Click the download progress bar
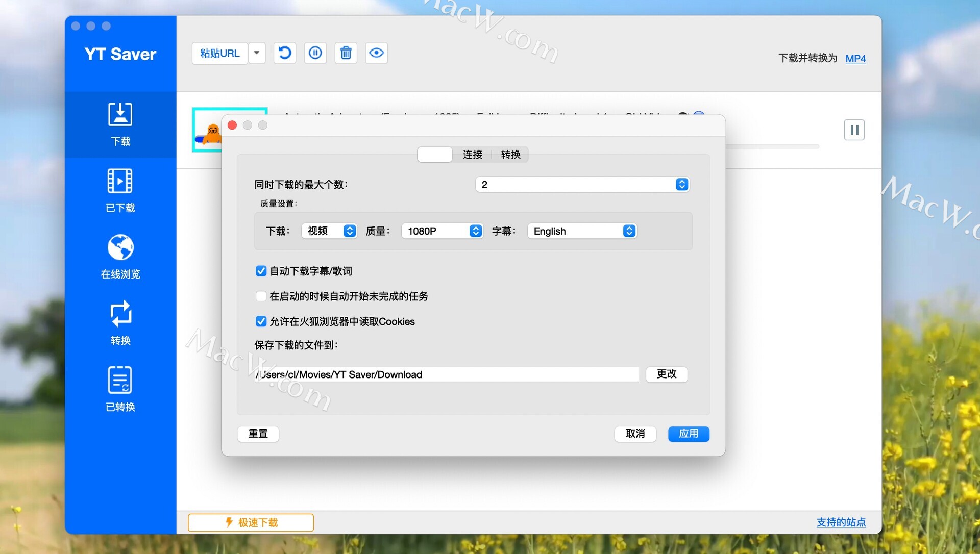 (772, 147)
